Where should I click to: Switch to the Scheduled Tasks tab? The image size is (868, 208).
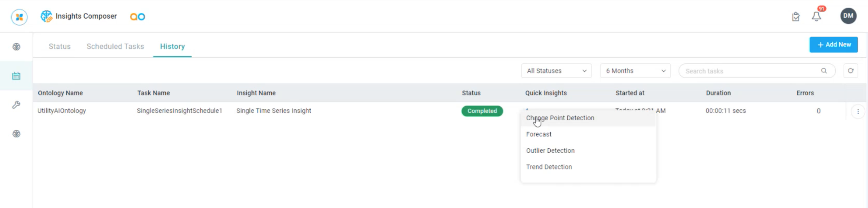point(115,46)
